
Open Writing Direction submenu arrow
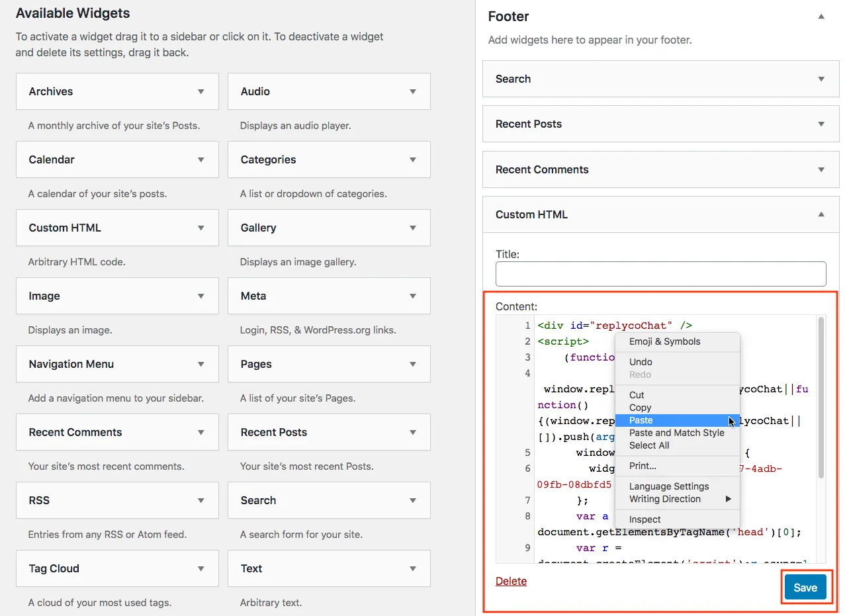point(729,499)
